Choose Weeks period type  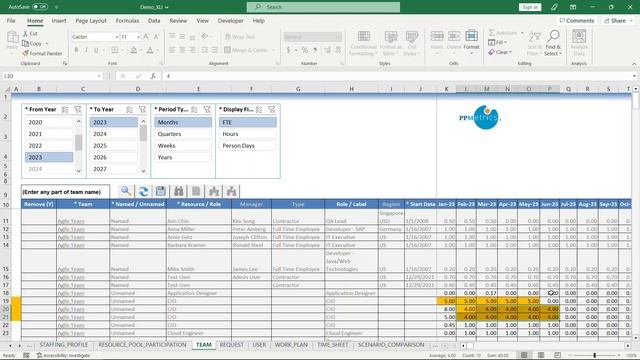[183, 146]
